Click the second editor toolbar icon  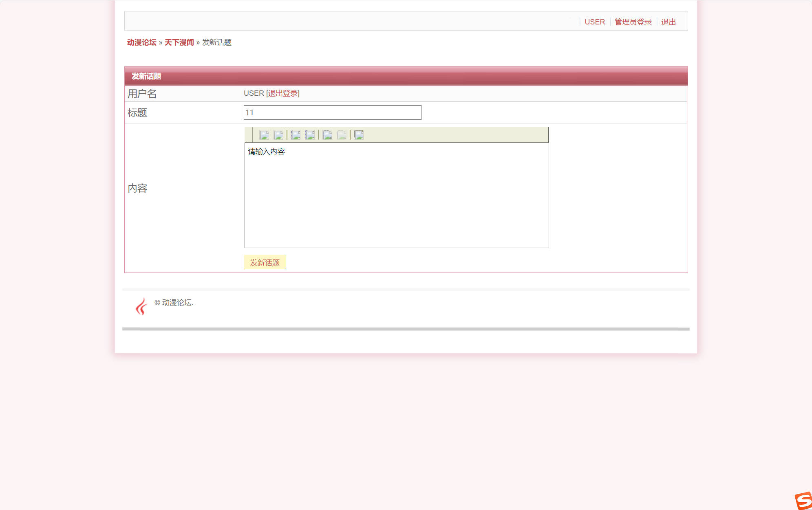point(278,135)
